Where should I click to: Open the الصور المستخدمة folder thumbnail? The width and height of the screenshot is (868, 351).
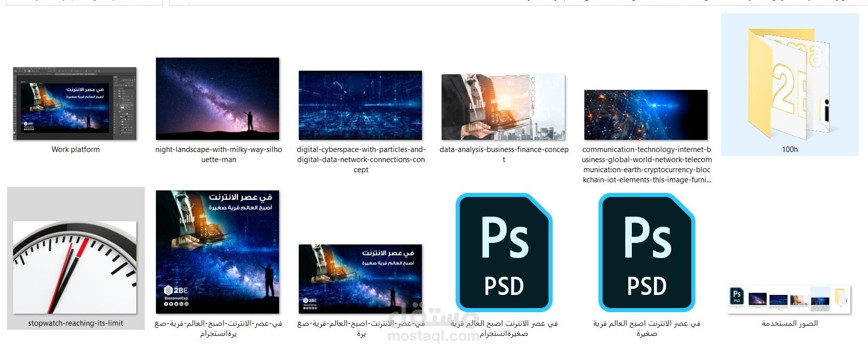pyautogui.click(x=789, y=299)
